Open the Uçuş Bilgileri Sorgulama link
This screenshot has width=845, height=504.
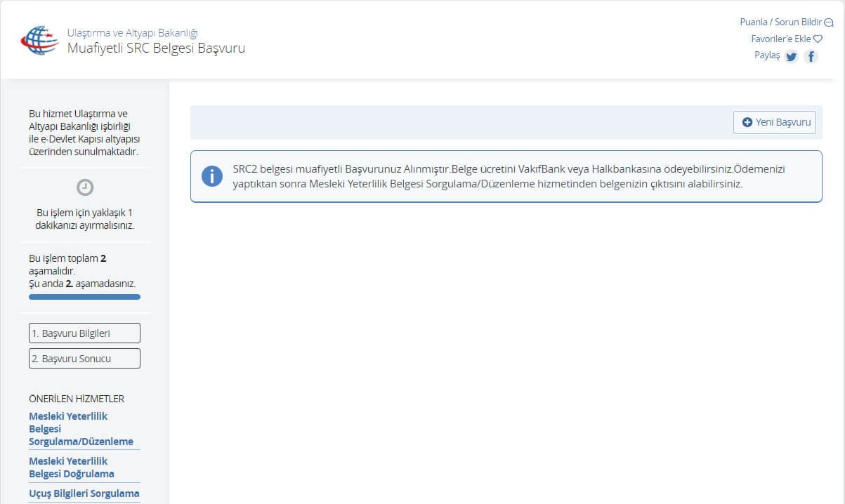(x=84, y=493)
